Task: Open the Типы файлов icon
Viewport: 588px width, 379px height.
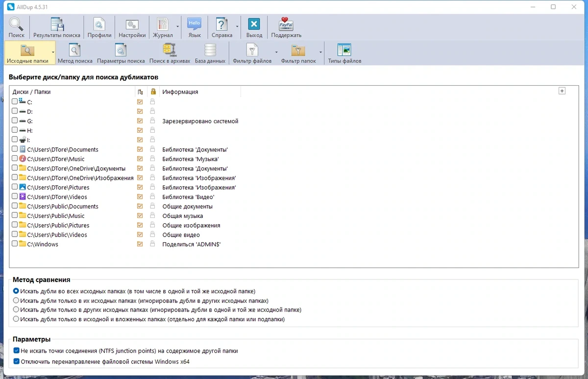Action: pyautogui.click(x=344, y=53)
